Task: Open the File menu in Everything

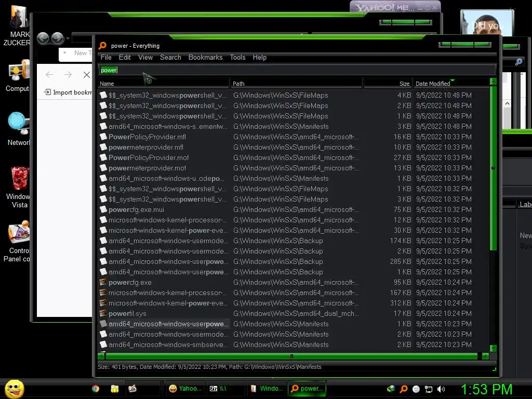Action: [106, 57]
